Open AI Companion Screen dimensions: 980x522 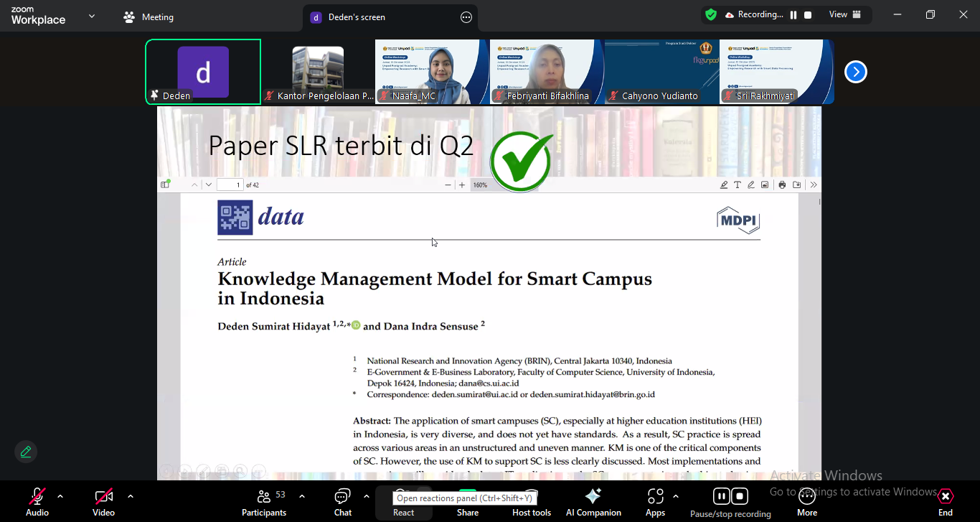(x=593, y=501)
